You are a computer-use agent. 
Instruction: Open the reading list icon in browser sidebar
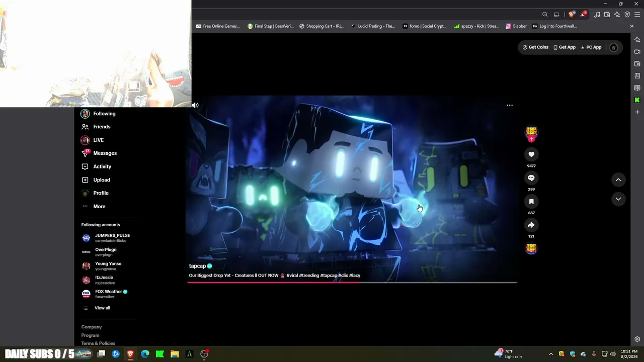point(637,88)
